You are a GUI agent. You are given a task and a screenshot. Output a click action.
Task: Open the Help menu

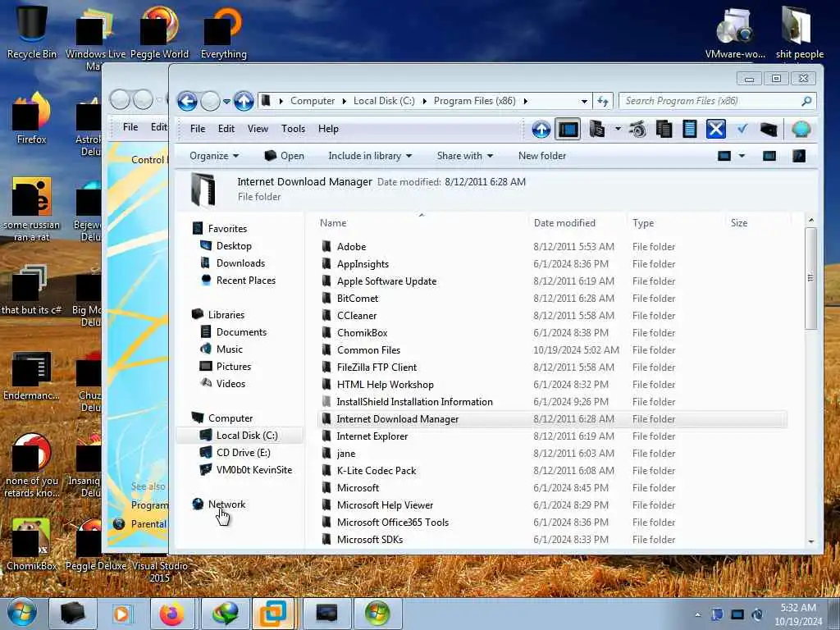(x=328, y=129)
